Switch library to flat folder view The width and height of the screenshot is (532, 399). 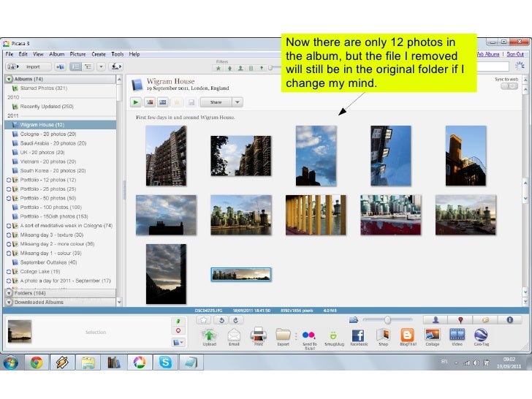point(75,66)
